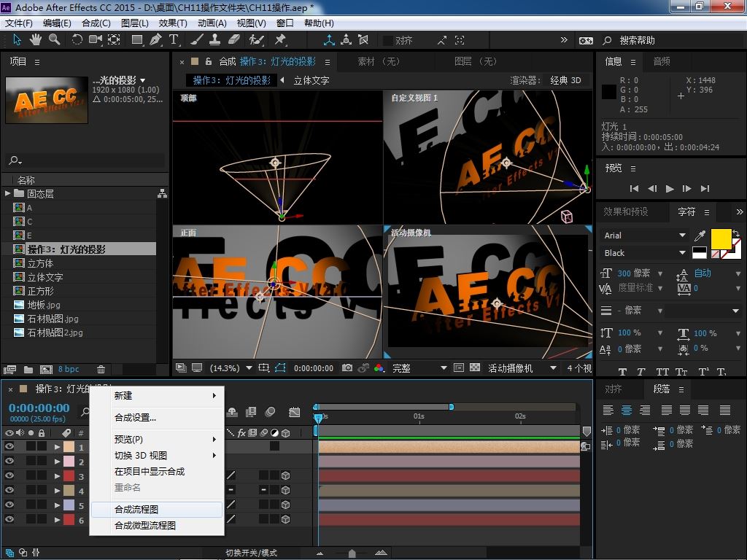Jump to first frame in Preview panel
The height and width of the screenshot is (560, 747).
[634, 189]
